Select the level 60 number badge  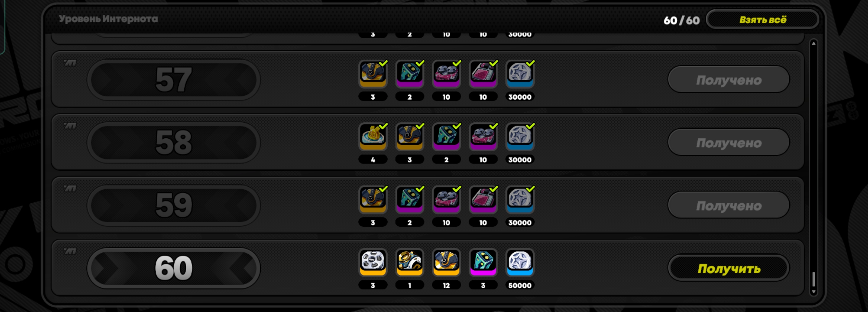point(174,268)
